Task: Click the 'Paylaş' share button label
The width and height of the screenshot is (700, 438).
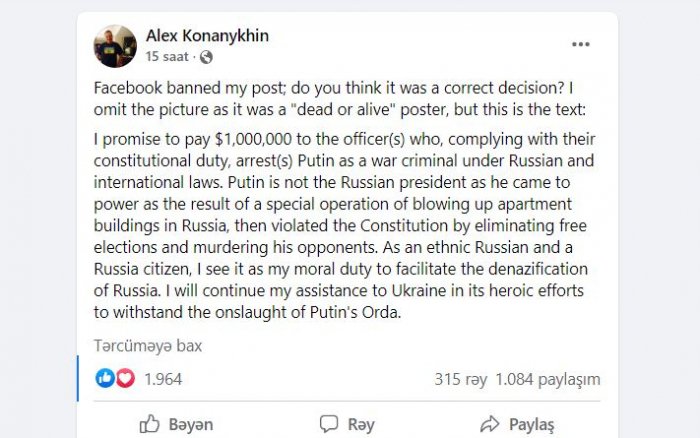Action: click(x=531, y=425)
